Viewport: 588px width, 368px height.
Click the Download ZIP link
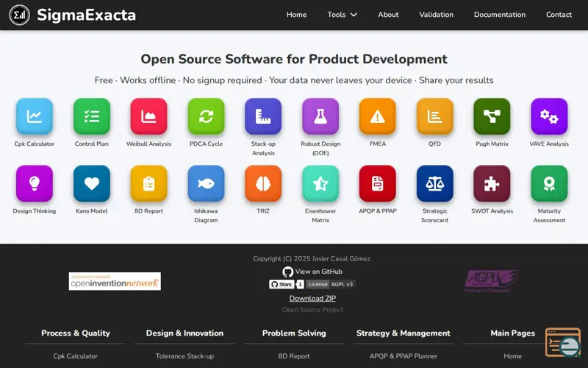click(x=312, y=299)
